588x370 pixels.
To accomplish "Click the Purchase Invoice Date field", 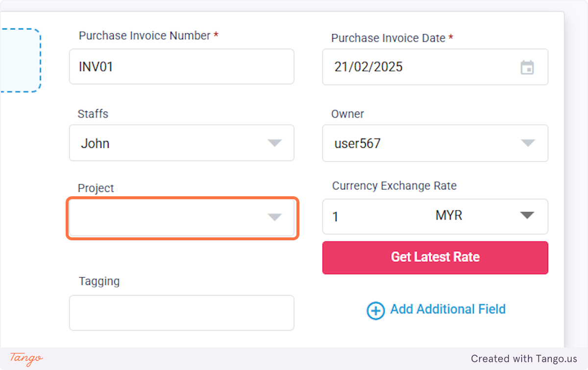I will point(435,67).
